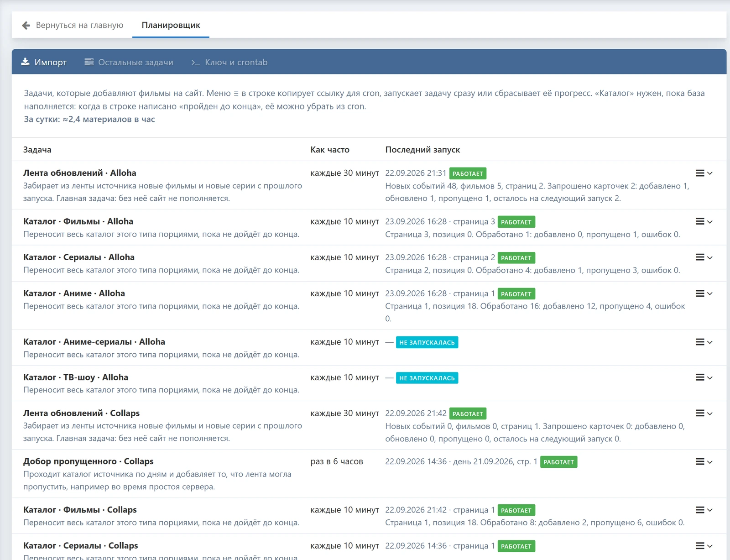Click За сутки: ≈2,4 материалов в час text
The height and width of the screenshot is (560, 730).
coord(89,119)
